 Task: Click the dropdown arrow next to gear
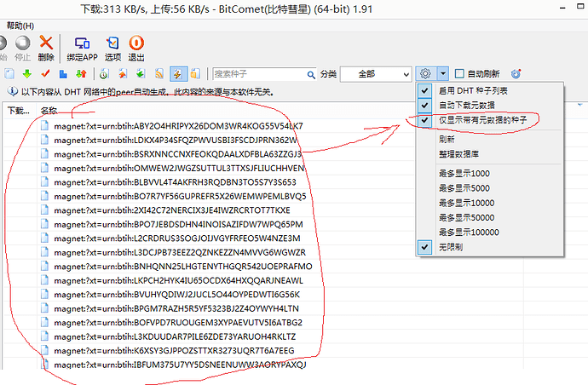pos(443,74)
